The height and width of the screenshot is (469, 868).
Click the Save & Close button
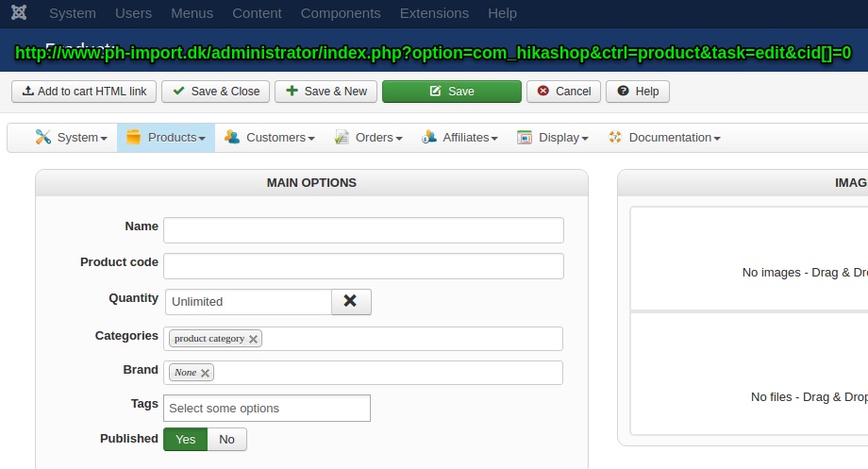(215, 92)
